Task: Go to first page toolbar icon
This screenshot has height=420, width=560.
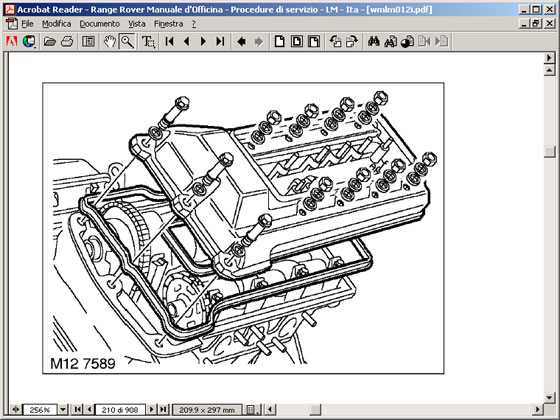Action: click(x=170, y=41)
